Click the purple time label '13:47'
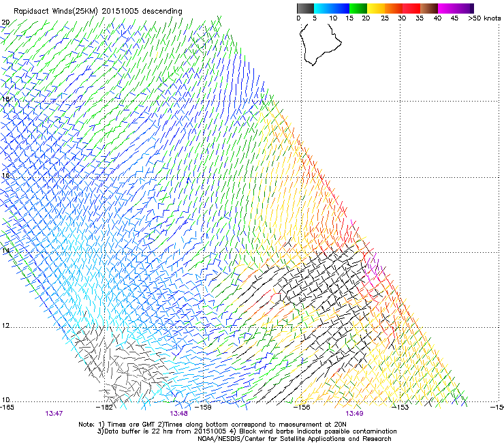 coord(54,414)
